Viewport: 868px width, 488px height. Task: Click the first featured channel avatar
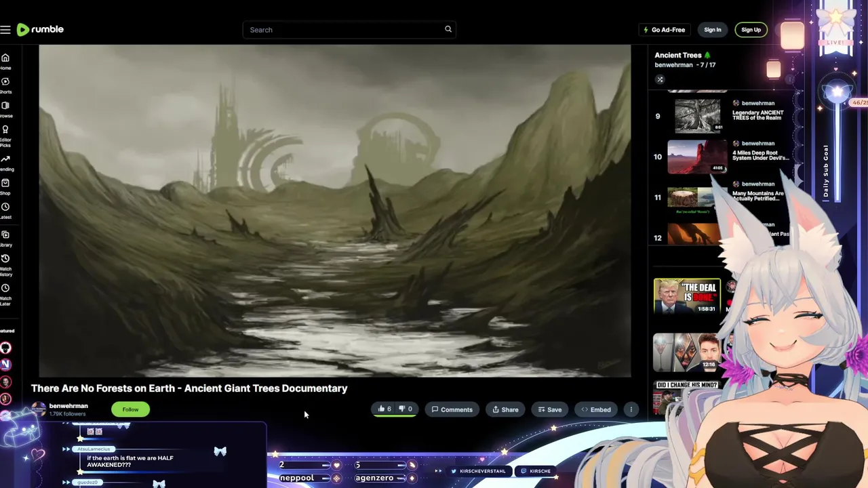pos(5,348)
